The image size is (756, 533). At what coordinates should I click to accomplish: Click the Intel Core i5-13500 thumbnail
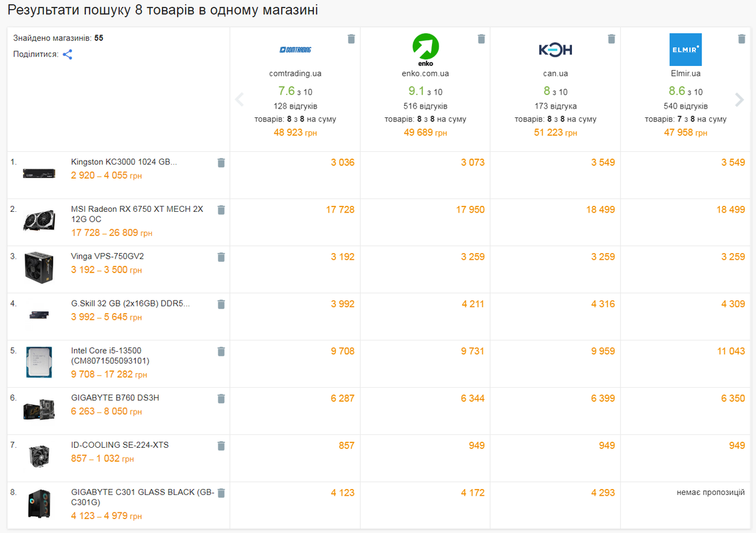pos(39,362)
